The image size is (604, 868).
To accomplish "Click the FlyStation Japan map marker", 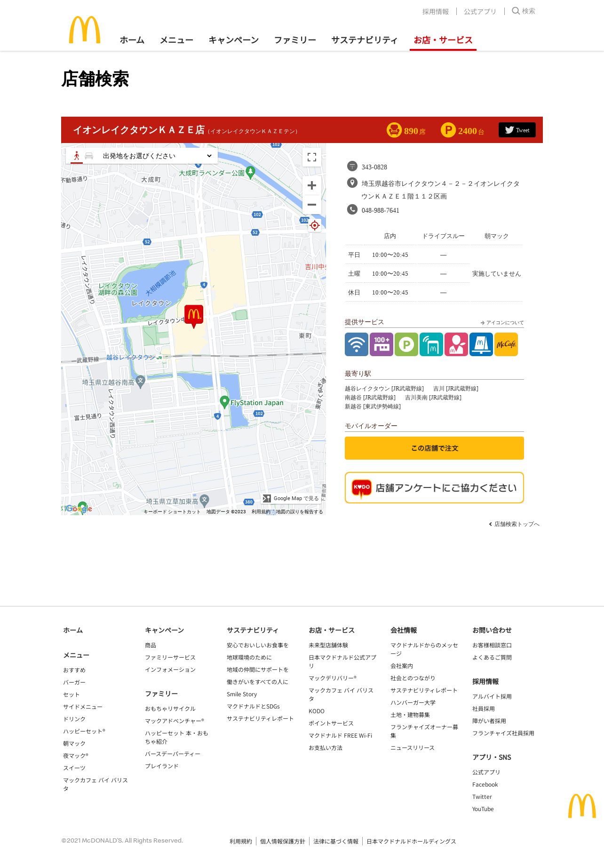I will (224, 402).
